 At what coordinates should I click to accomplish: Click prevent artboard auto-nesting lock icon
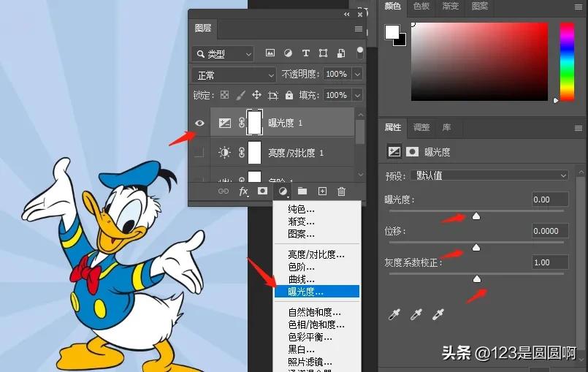(x=273, y=95)
